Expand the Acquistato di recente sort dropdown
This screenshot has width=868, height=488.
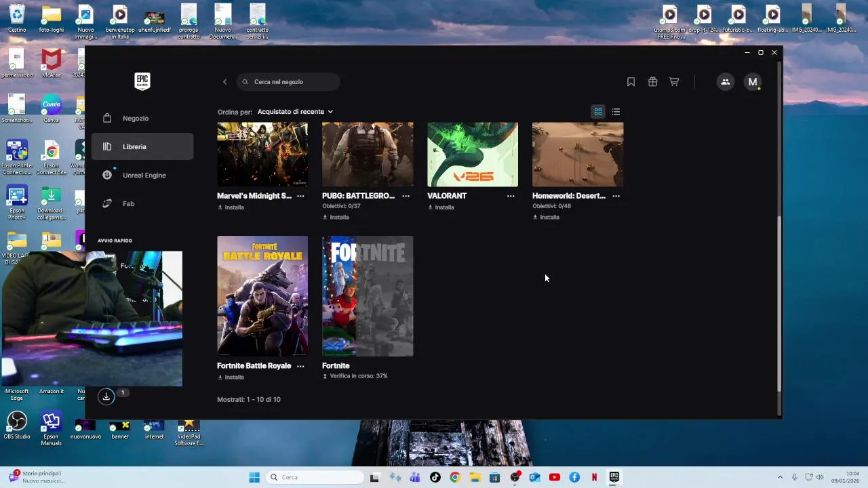295,112
